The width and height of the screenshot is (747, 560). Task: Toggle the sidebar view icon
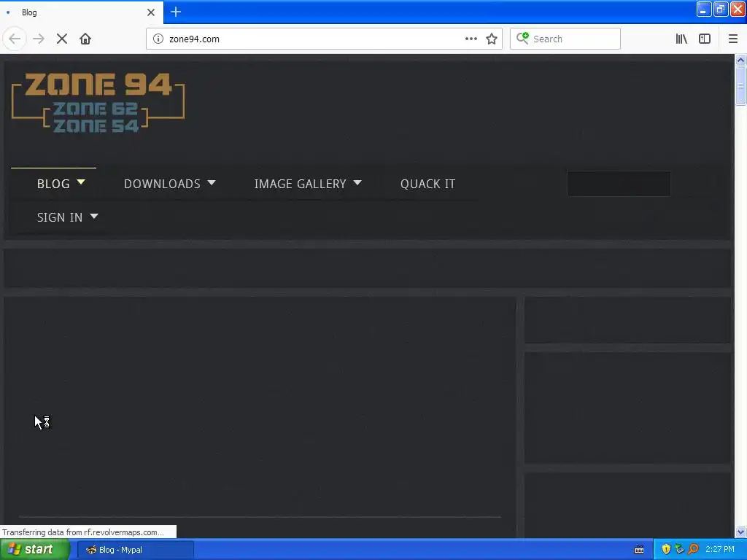[x=705, y=39]
